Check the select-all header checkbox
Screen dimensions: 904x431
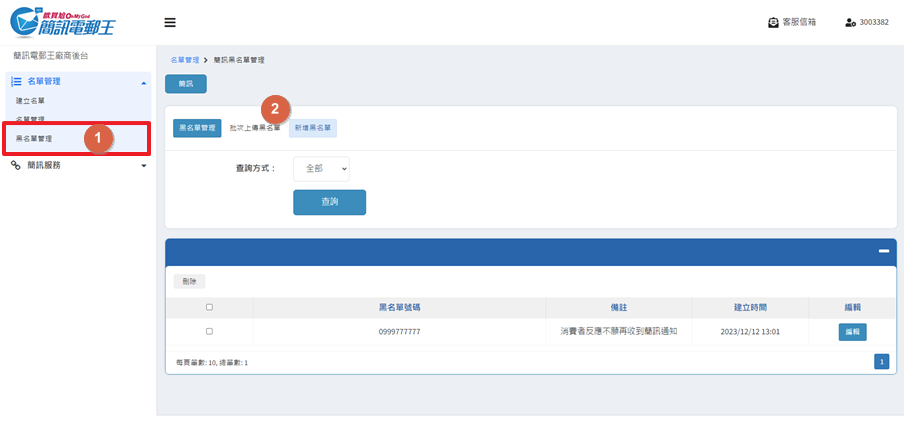[x=209, y=307]
